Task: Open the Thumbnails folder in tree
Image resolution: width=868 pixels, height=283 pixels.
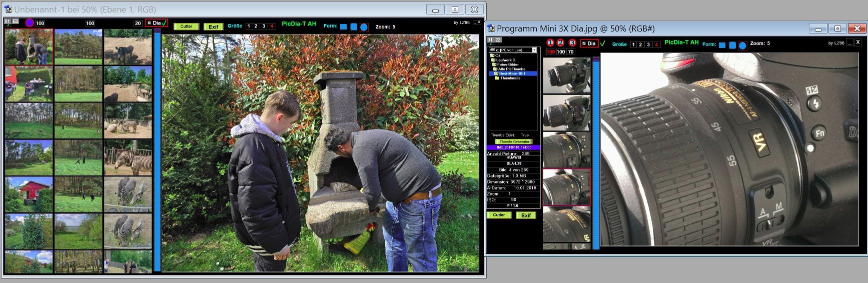Action: pyautogui.click(x=510, y=78)
